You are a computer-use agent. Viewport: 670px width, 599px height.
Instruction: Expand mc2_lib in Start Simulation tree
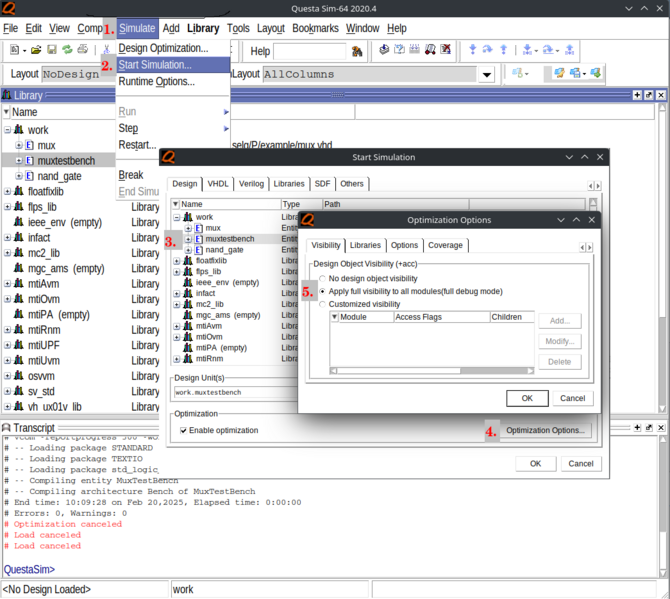[x=177, y=304]
